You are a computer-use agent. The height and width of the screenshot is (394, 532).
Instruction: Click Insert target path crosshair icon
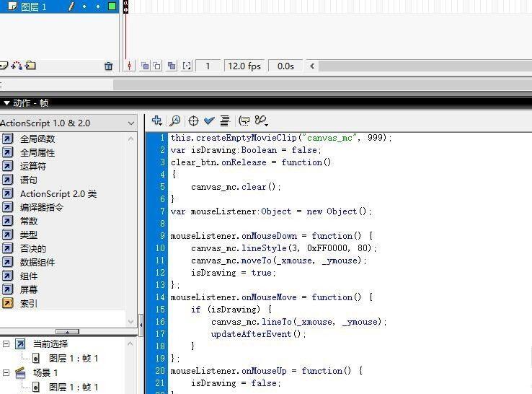(x=193, y=121)
